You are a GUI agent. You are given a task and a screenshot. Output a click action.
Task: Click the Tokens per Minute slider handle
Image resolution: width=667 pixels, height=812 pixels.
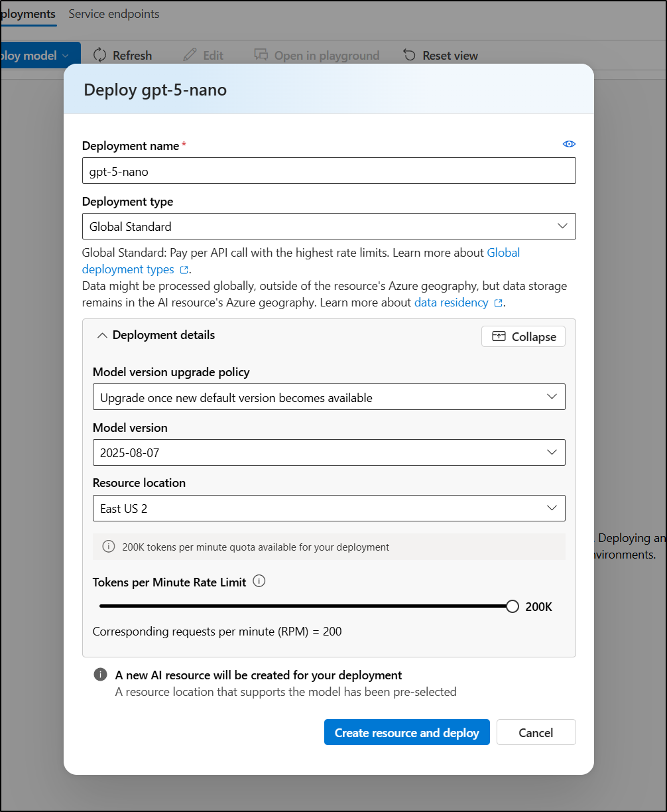pos(512,606)
